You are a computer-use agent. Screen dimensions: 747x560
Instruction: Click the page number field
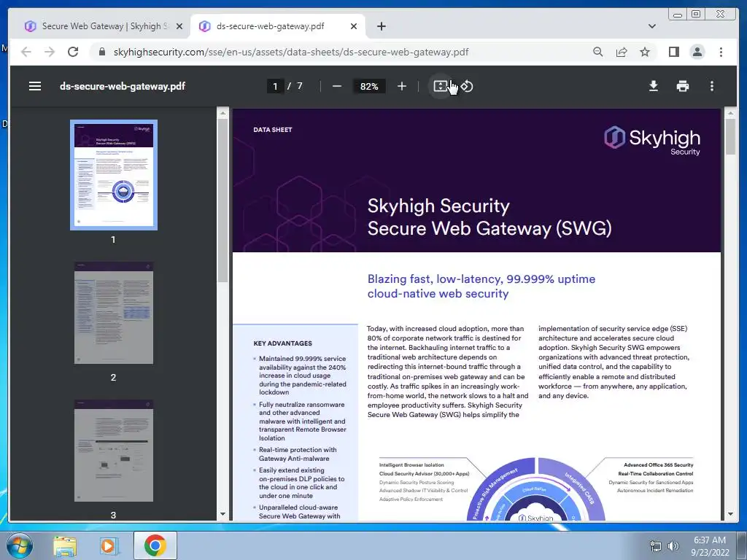click(x=275, y=86)
